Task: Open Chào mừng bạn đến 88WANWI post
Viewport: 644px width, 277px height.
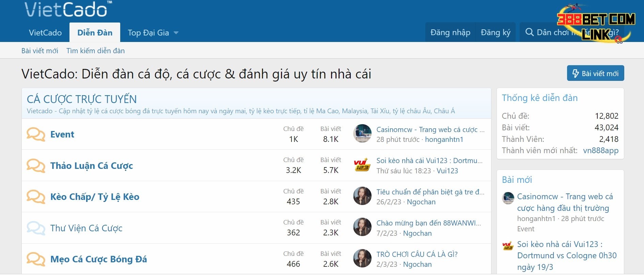Action: pos(429,223)
